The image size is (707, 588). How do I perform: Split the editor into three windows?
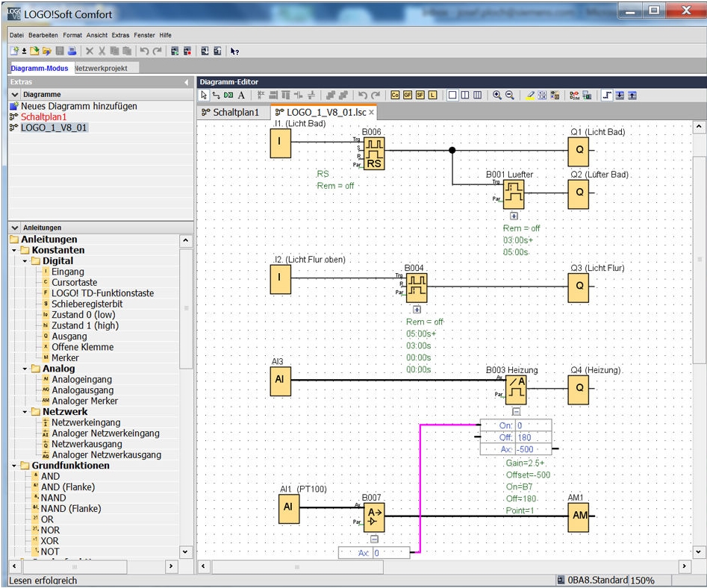pos(478,95)
